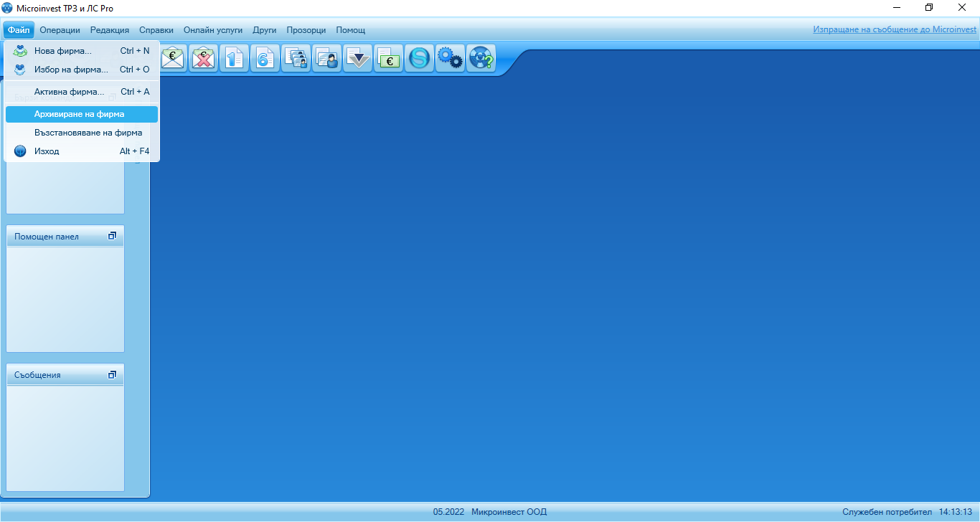Open the Други menu
980x522 pixels.
265,30
